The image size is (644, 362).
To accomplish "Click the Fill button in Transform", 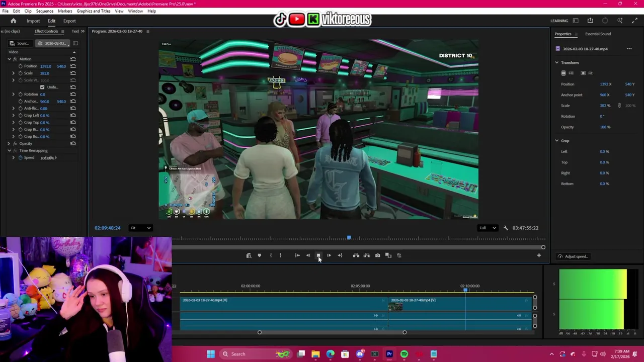I will pos(568,73).
